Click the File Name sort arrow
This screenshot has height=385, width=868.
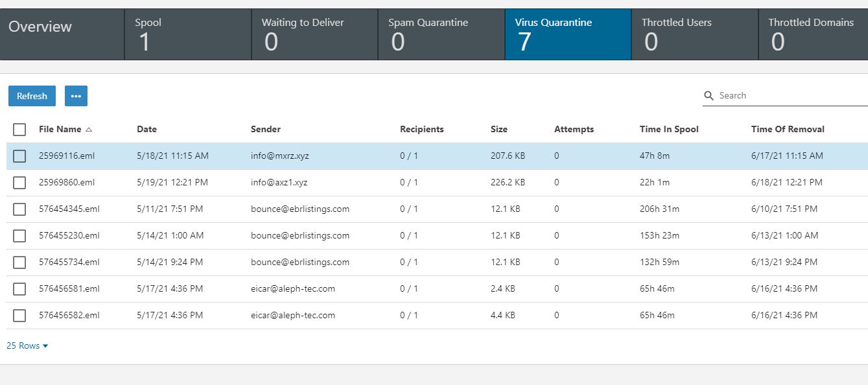(89, 130)
